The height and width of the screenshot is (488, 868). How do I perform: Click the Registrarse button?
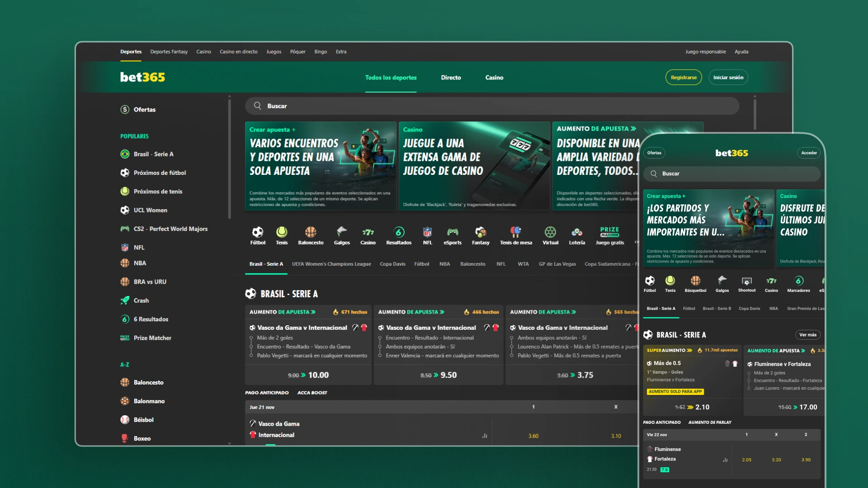pos(684,77)
